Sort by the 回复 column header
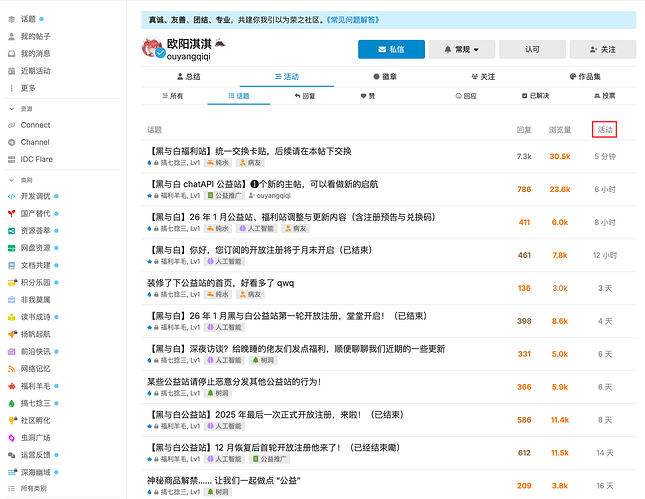The width and height of the screenshot is (645, 499). click(x=524, y=130)
